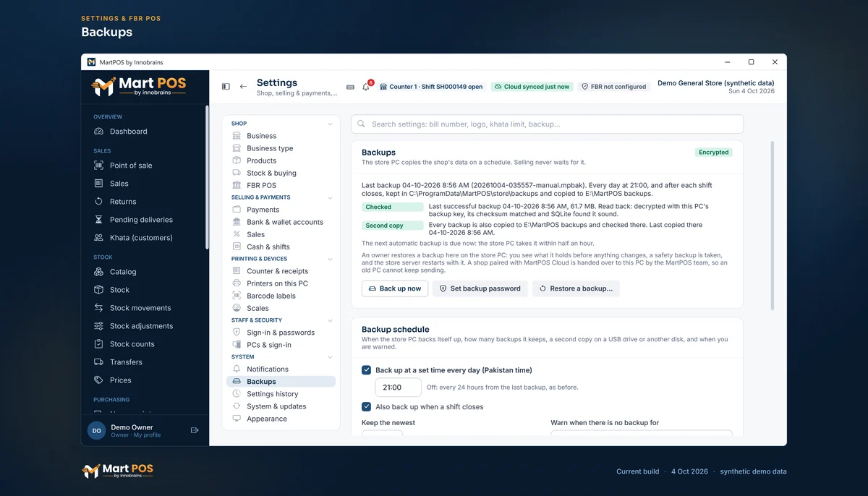The image size is (868, 496).
Task: Click the Barcode labels settings icon
Action: [x=237, y=296]
